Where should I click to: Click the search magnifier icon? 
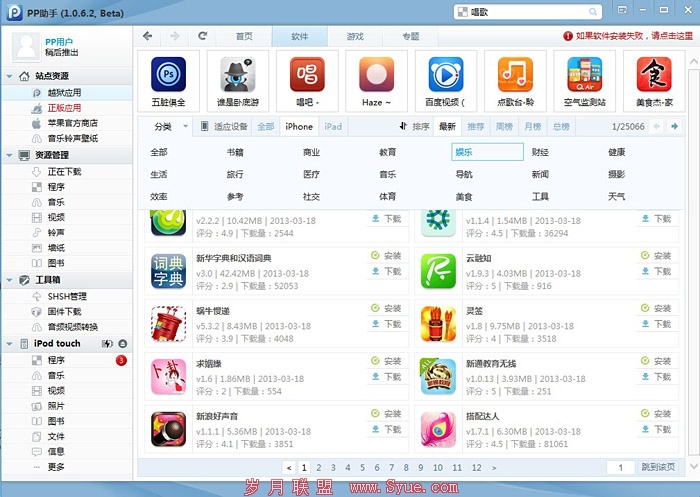[x=592, y=12]
